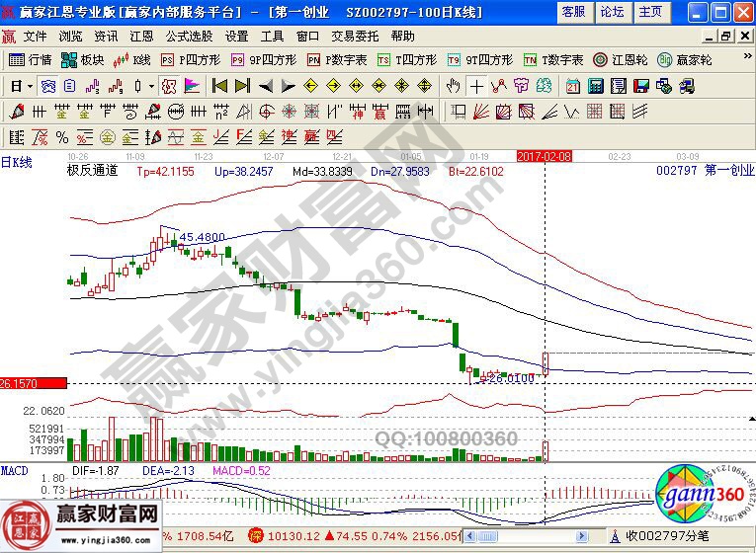The image size is (756, 553).
Task: Expand the 日 period dropdown arrow
Action: (30, 86)
